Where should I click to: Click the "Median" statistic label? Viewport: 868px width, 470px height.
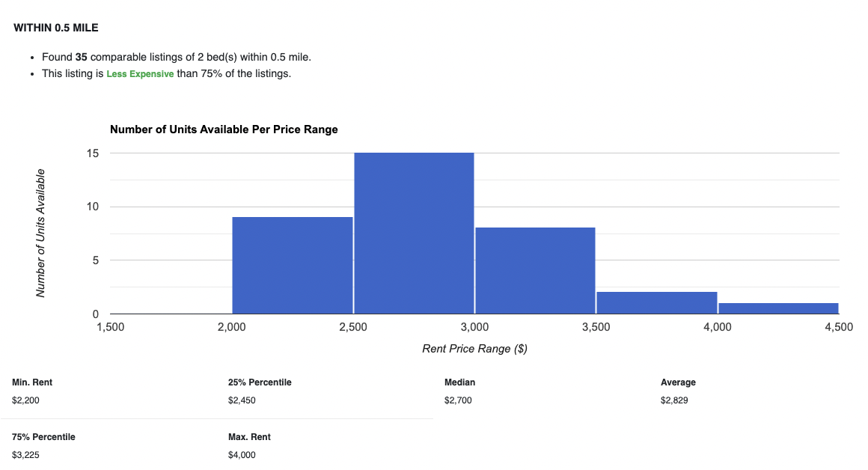click(x=459, y=382)
